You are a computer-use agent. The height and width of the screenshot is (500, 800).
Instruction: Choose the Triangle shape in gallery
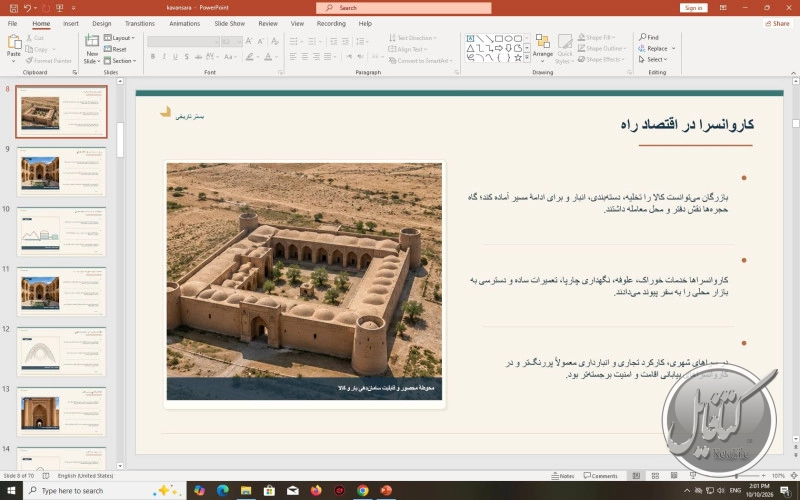coord(470,48)
